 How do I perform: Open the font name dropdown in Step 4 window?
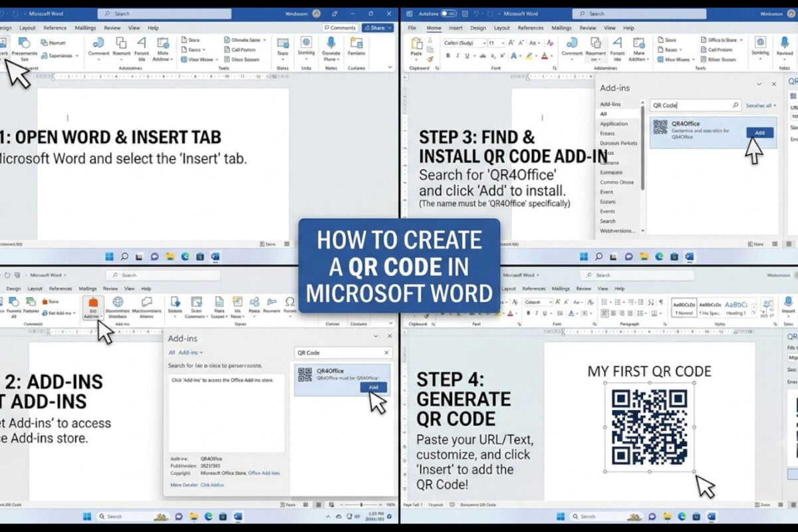pyautogui.click(x=551, y=301)
